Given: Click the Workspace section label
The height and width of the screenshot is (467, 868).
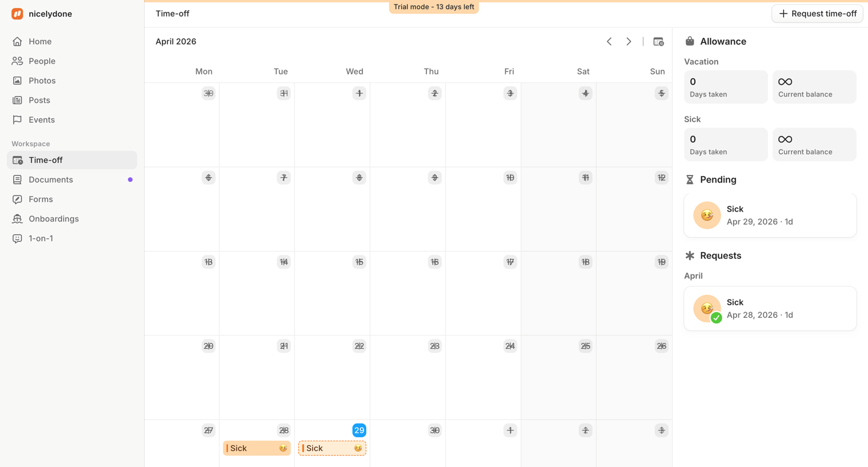Looking at the screenshot, I should point(31,144).
